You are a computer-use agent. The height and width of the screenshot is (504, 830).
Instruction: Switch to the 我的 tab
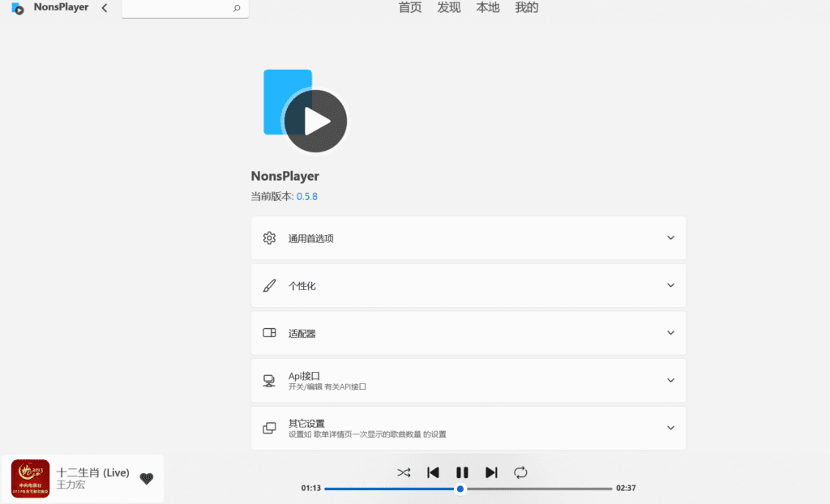pos(527,7)
